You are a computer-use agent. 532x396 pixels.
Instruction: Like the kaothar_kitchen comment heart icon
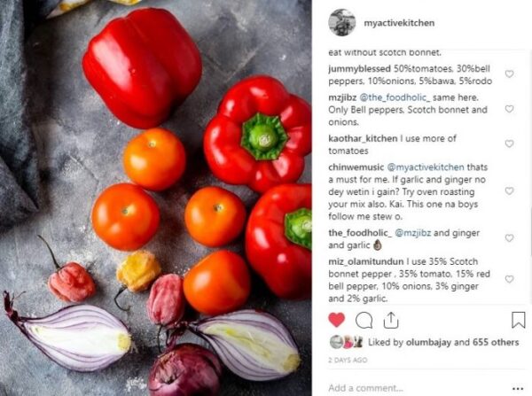pyautogui.click(x=509, y=144)
